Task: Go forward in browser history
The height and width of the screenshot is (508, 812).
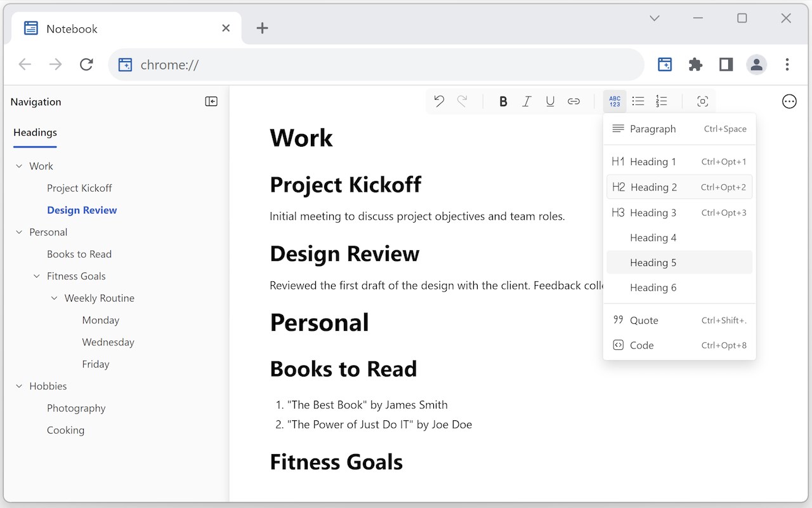Action: (56, 64)
